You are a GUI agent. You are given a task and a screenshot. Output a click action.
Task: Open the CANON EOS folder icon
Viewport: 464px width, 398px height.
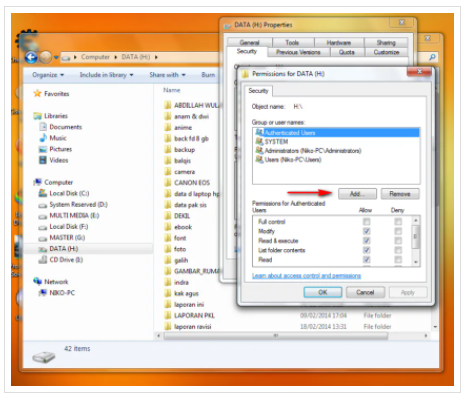(x=168, y=182)
